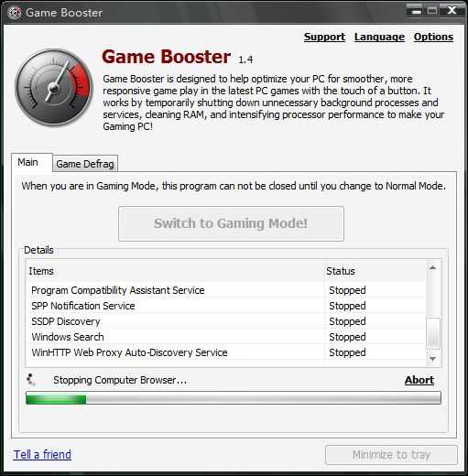
Task: Abort the stopping services operation
Action: (x=419, y=380)
